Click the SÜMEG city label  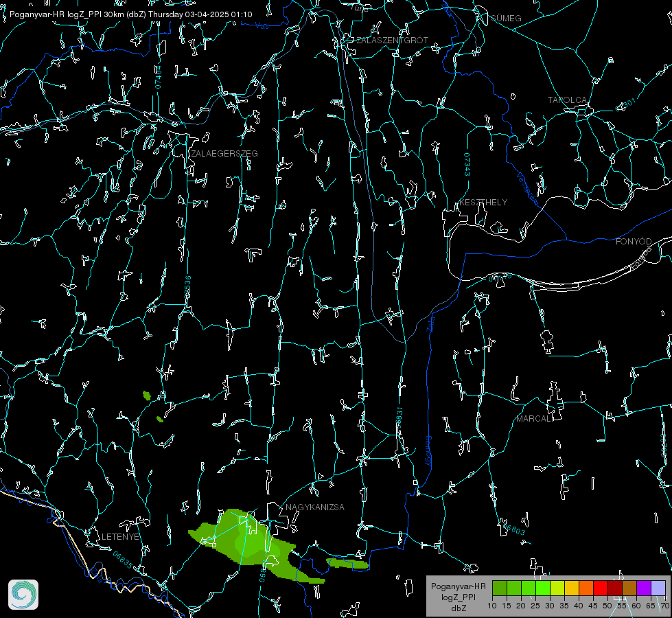pyautogui.click(x=506, y=19)
